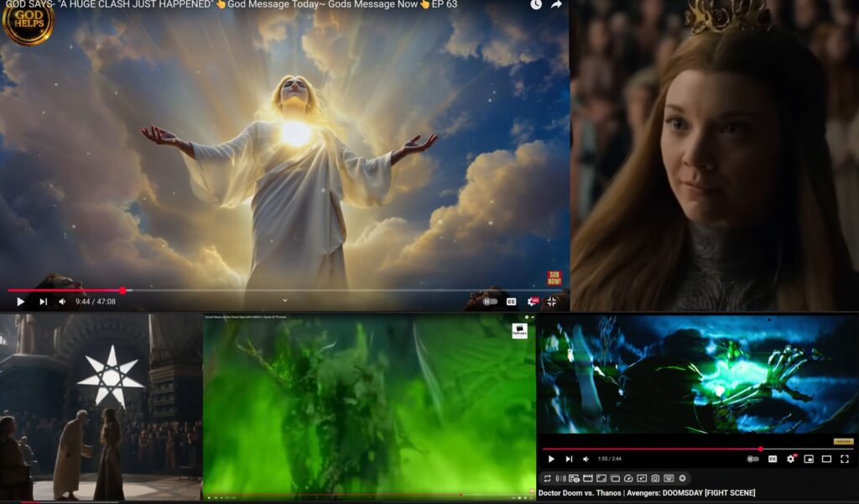Take screenshot with camera icon
Image resolution: width=859 pixels, height=504 pixels.
pyautogui.click(x=655, y=478)
